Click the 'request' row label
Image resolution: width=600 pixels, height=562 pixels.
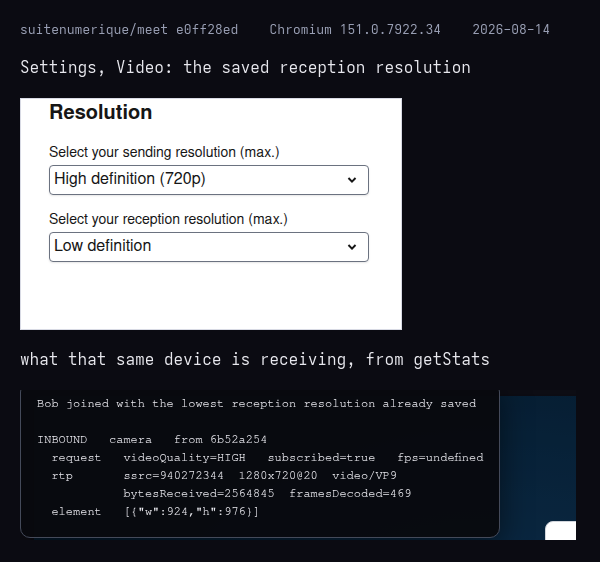[x=76, y=458]
